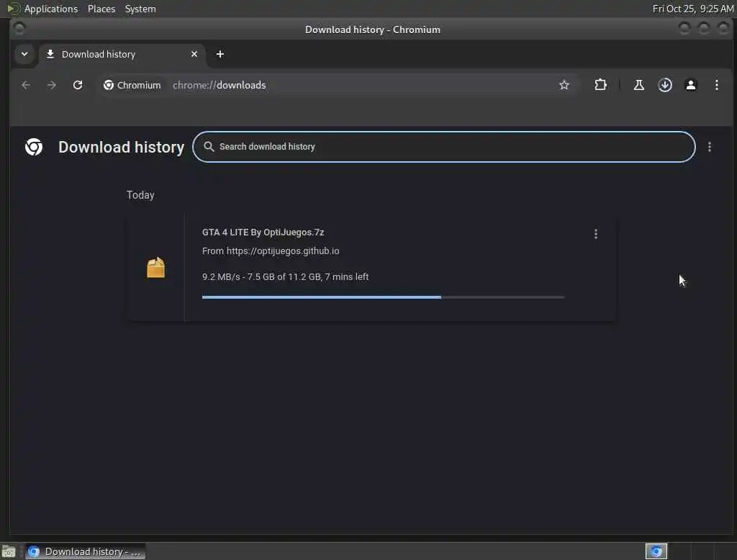
Task: Open the profile avatar icon
Action: click(x=690, y=85)
